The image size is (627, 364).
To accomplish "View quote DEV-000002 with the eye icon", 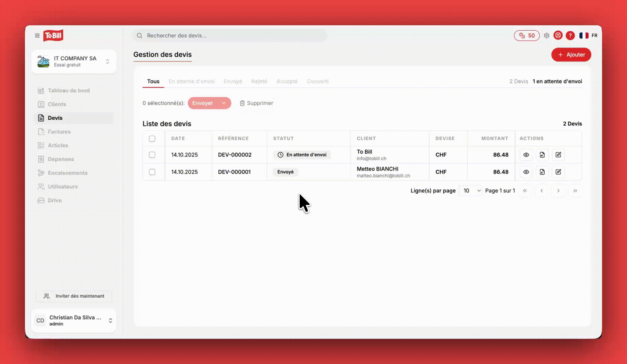I will click(x=526, y=155).
